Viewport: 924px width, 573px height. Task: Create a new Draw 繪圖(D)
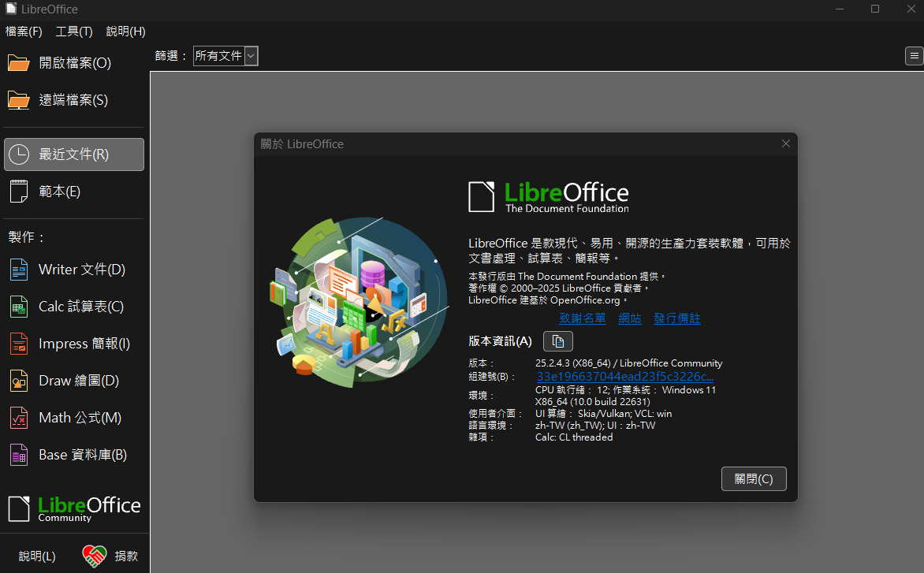coord(74,381)
